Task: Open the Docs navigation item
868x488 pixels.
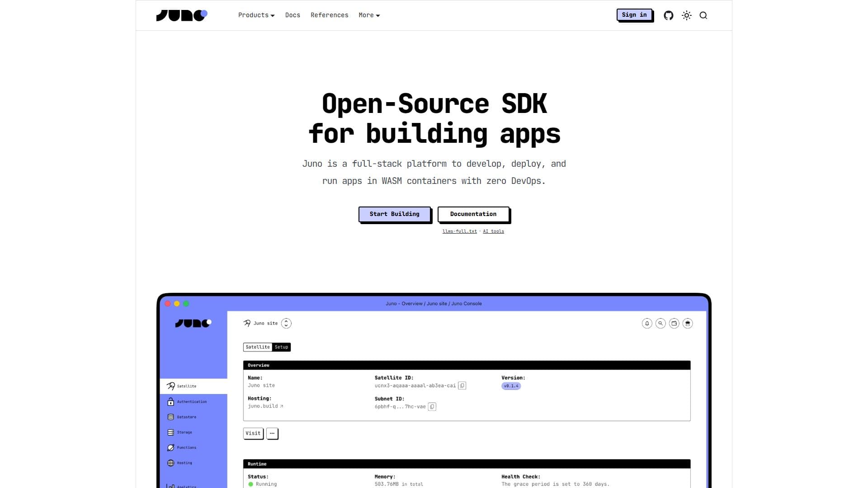Action: [x=292, y=15]
